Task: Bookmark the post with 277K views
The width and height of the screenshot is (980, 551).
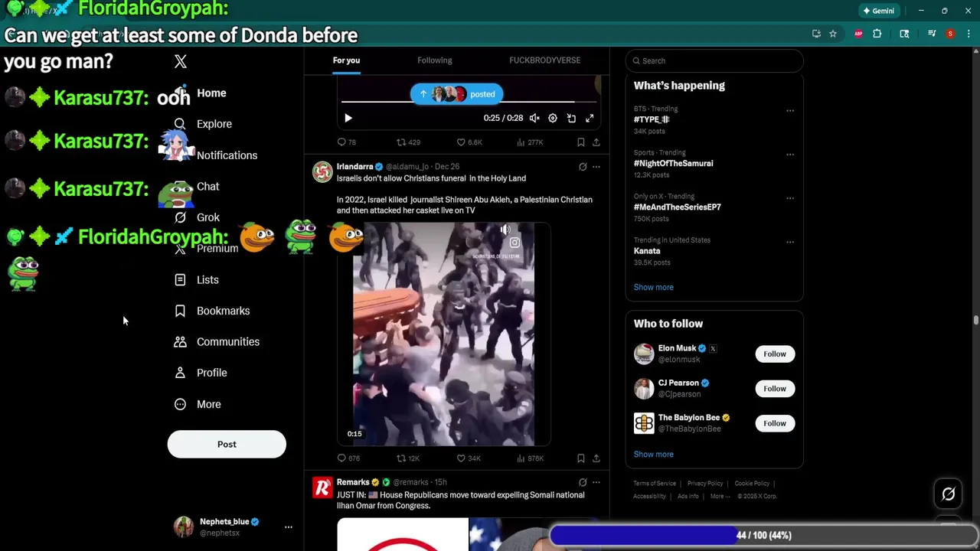Action: coord(581,142)
